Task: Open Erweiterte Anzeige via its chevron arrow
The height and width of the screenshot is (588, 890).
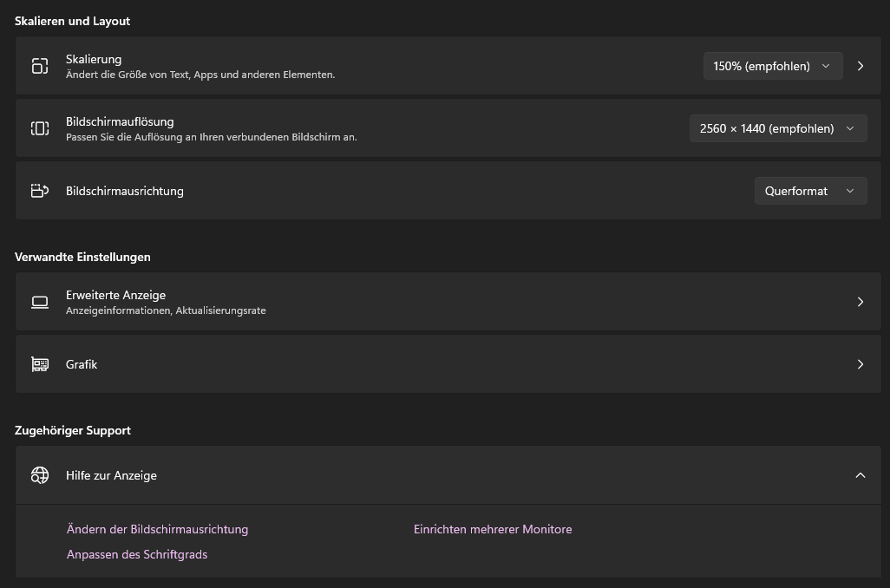Action: (x=861, y=302)
